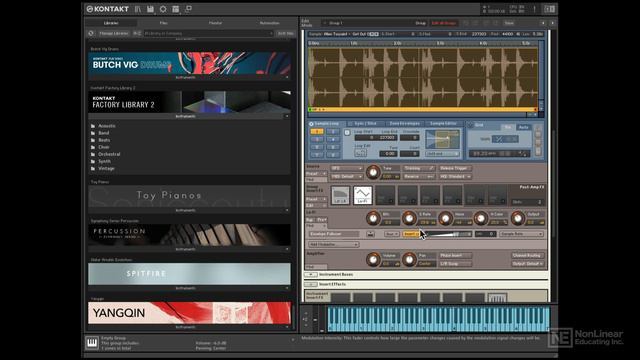Select the Lo-Fi effect slot icon
640x360 pixels.
pos(362,195)
